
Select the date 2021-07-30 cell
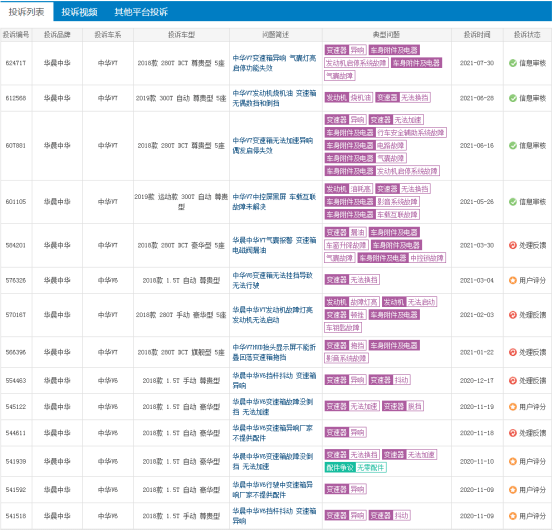point(477,63)
